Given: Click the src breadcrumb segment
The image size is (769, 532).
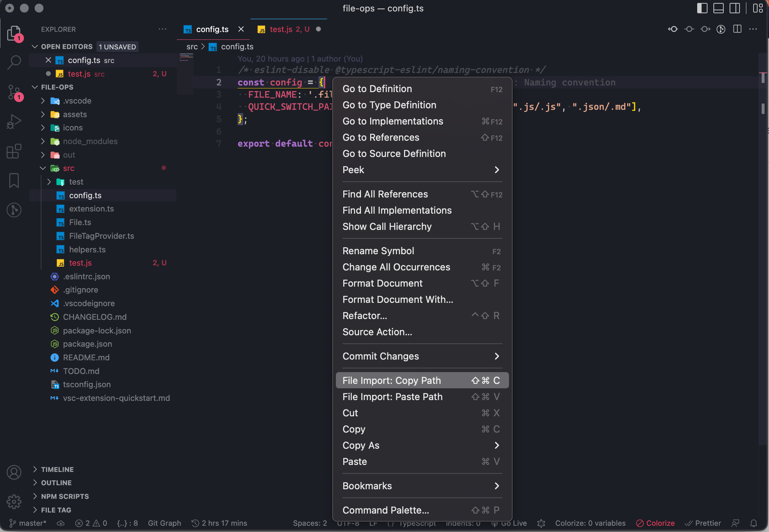Looking at the screenshot, I should click(x=192, y=47).
